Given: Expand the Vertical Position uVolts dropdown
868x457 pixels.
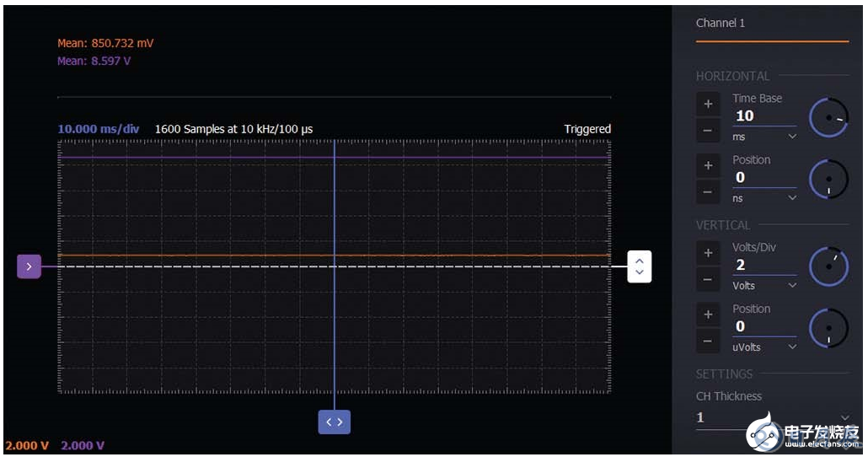Looking at the screenshot, I should (x=764, y=347).
